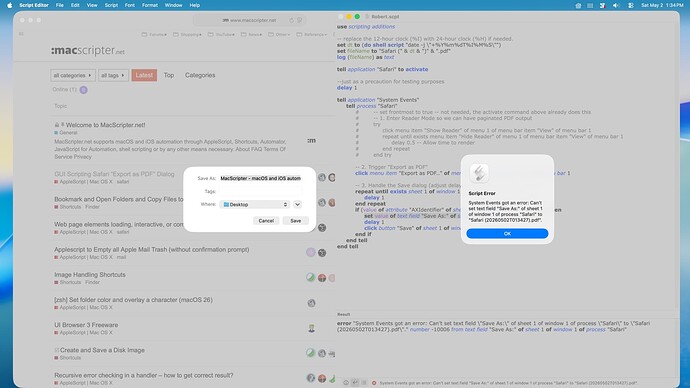Open the Apple menu
The width and height of the screenshot is (690, 388).
click(10, 5)
